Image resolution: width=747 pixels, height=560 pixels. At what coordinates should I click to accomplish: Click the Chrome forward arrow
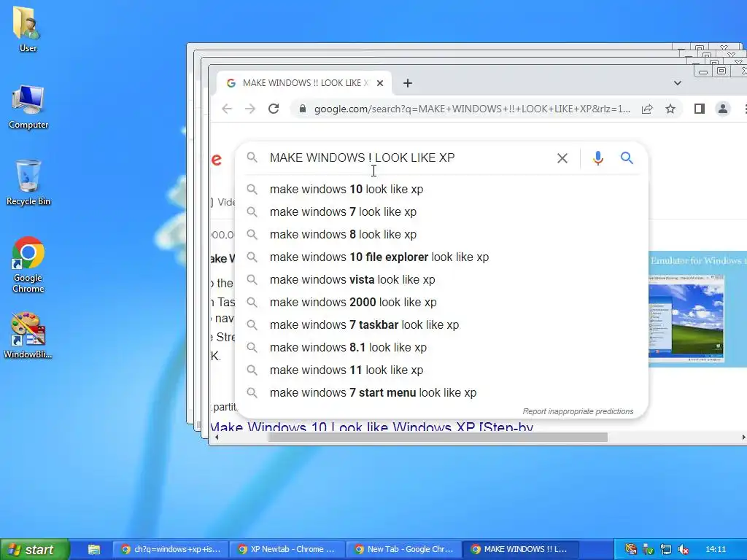(250, 109)
